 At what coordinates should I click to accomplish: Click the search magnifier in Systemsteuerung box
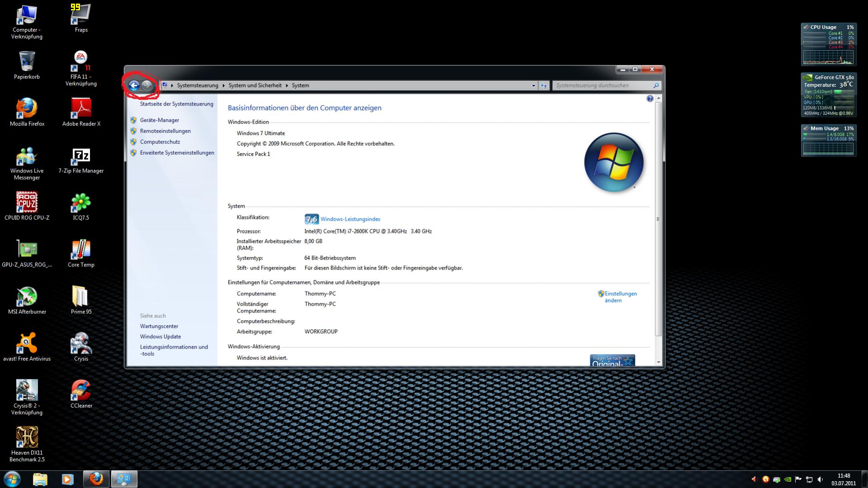[656, 85]
